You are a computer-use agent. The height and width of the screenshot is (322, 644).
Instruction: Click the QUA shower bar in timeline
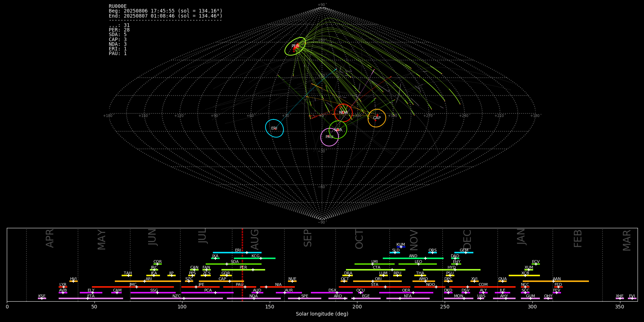click(x=502, y=281)
